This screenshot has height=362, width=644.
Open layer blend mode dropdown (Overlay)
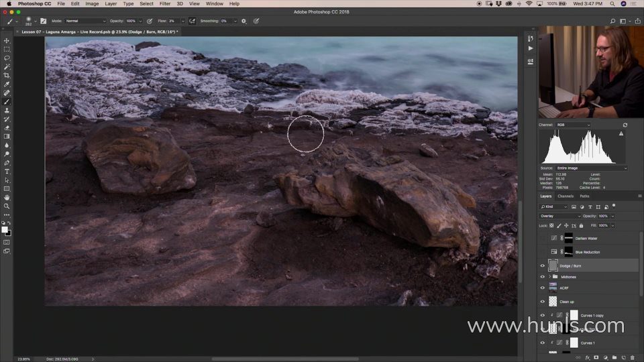tap(560, 216)
